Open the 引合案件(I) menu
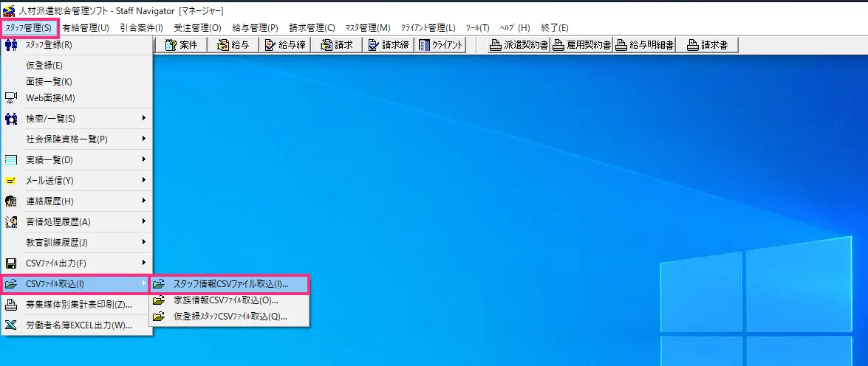868x366 pixels. (x=141, y=27)
